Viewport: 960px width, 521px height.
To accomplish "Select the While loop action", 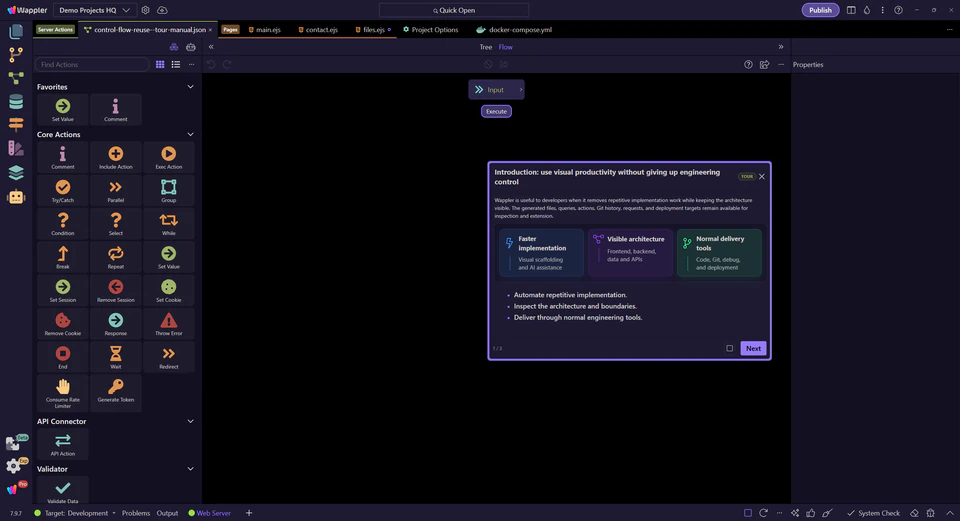I will click(x=168, y=223).
